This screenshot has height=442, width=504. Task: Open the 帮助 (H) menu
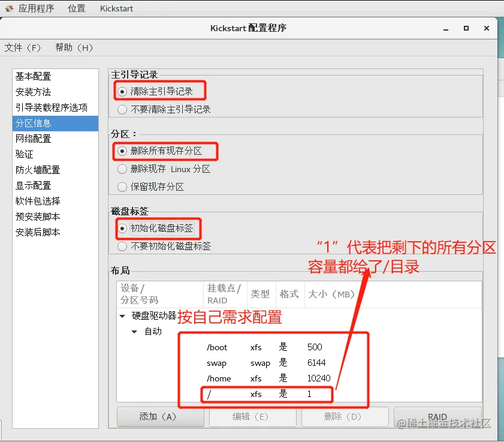[74, 47]
